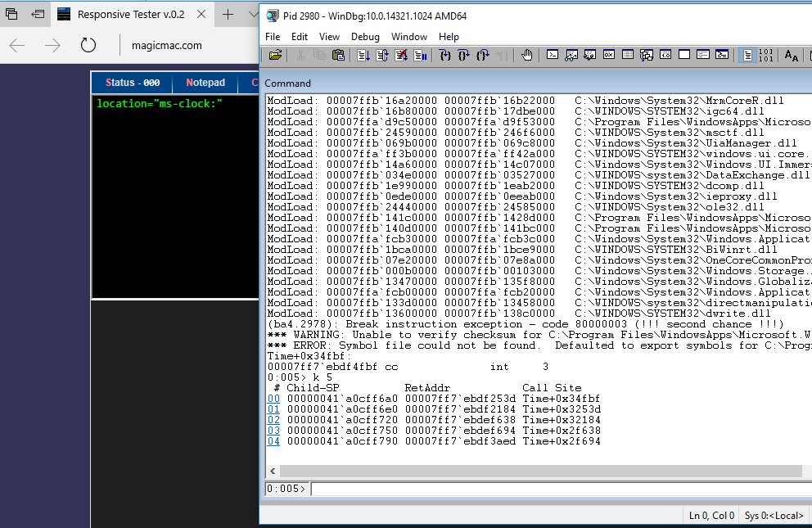The width and height of the screenshot is (812, 528).
Task: Click the horizontal scrollbar left arrow
Action: click(273, 471)
